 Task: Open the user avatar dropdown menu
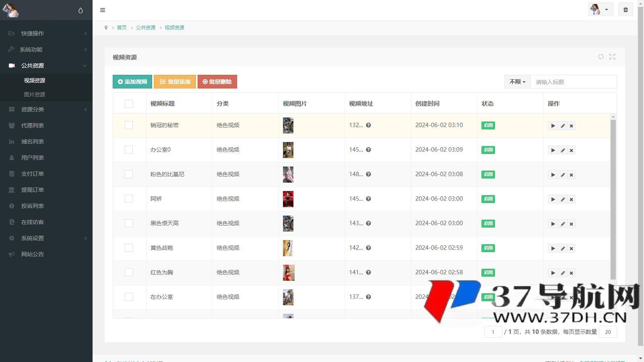[600, 10]
